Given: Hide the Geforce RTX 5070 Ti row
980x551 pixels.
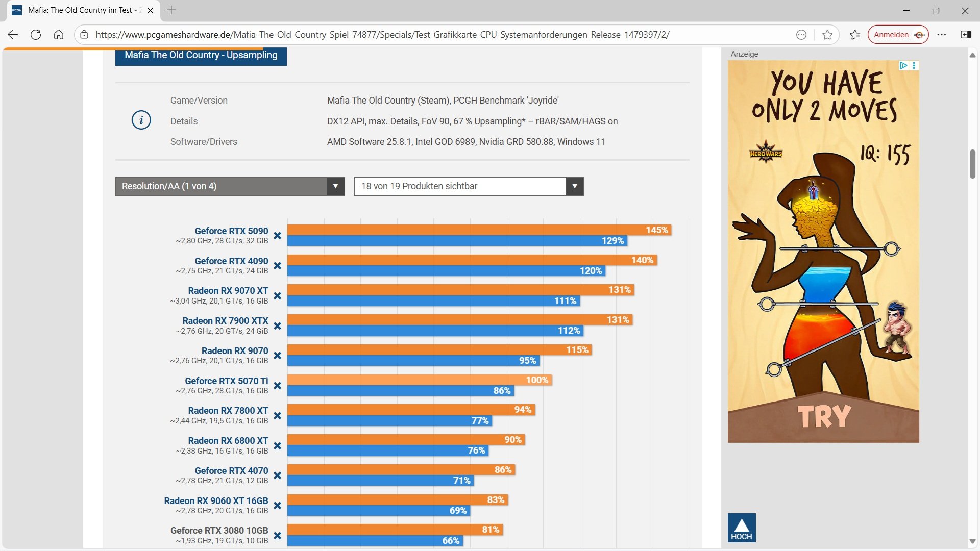Looking at the screenshot, I should click(277, 386).
